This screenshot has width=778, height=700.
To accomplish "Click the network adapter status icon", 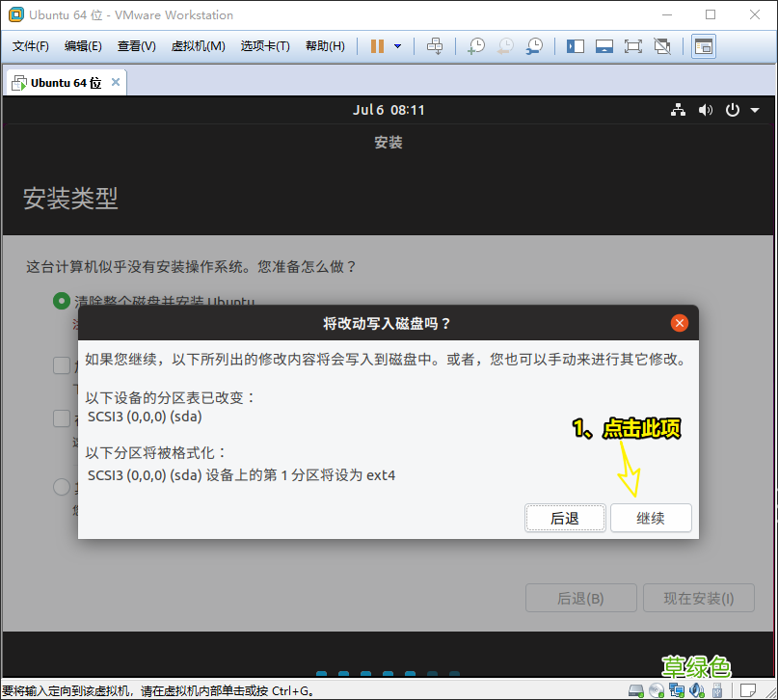I will pyautogui.click(x=676, y=690).
